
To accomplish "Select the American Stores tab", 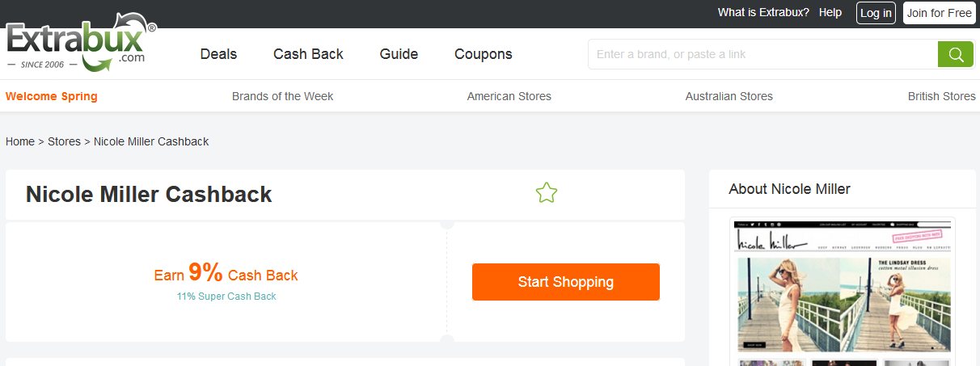I will (509, 96).
